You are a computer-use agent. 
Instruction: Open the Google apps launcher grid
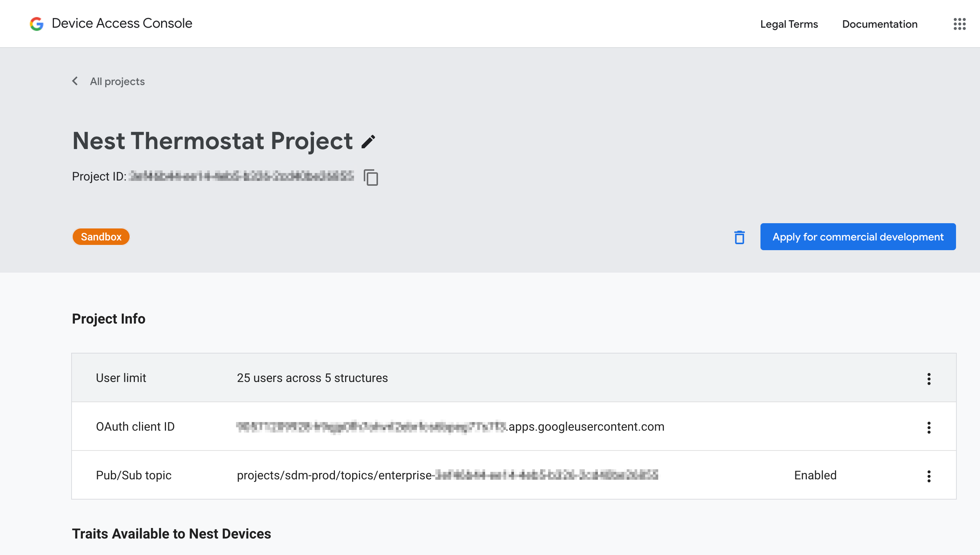959,24
